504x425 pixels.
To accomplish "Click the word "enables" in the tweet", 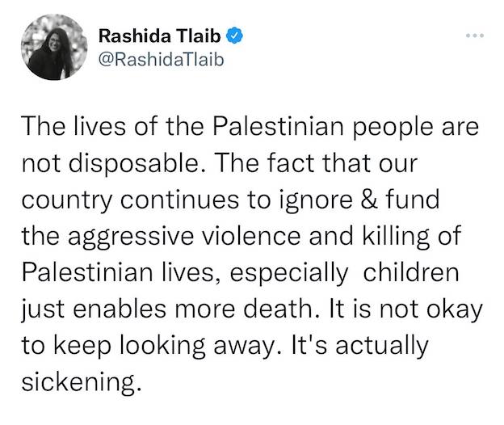I will pos(120,309).
